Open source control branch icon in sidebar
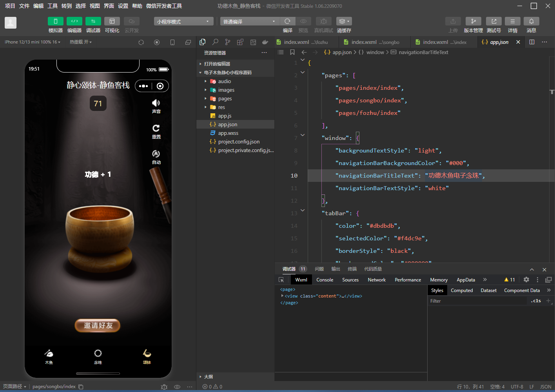This screenshot has height=392, width=555. click(228, 42)
